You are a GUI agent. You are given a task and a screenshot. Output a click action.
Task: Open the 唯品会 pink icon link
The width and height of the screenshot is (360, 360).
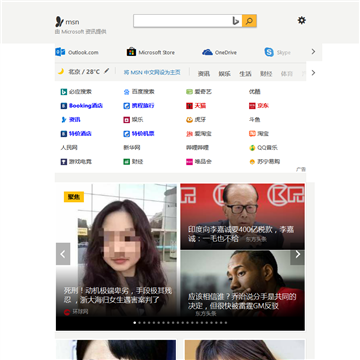coord(189,162)
